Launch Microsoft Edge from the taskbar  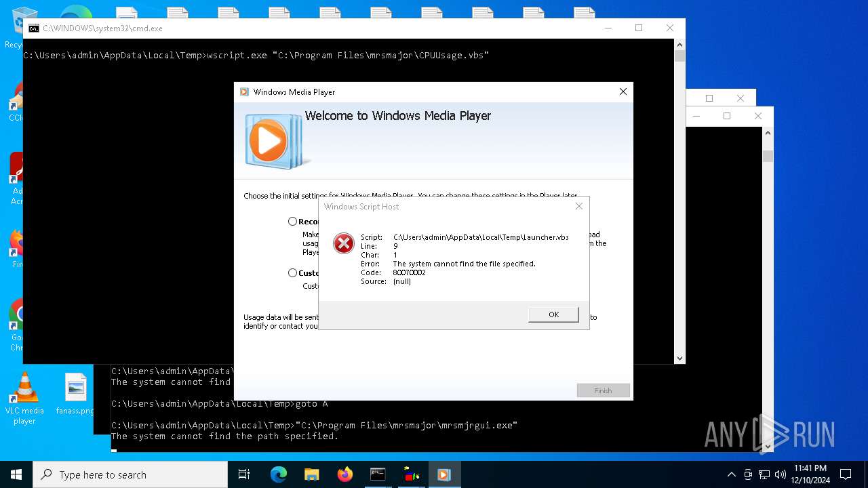point(278,474)
